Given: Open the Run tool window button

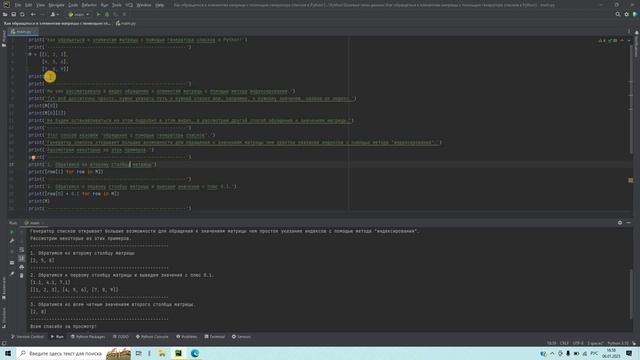Looking at the screenshot, I should click(x=57, y=337).
